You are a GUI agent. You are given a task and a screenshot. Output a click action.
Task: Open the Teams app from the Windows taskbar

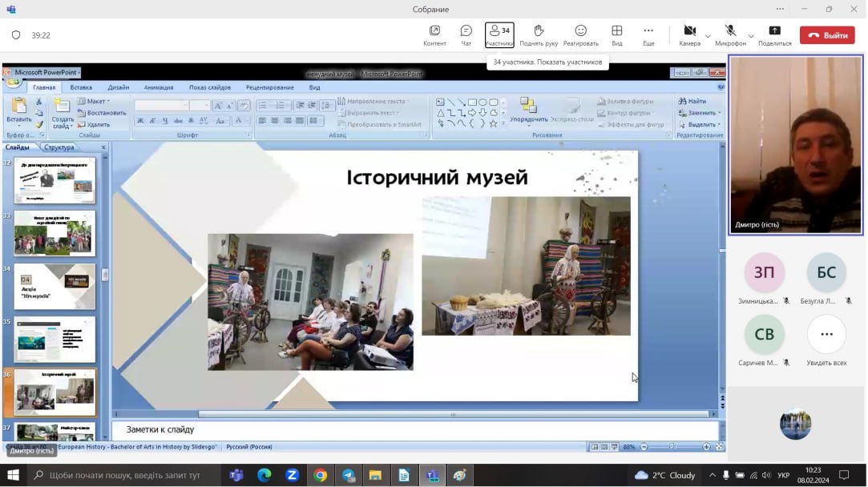236,475
